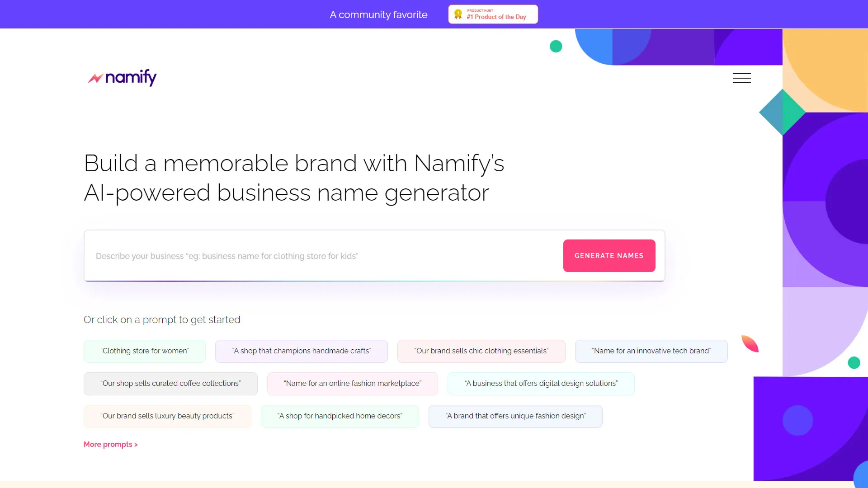Choose "A shop that champions handmade crafts" prompt
Screen dimensions: 868x488
coord(302,351)
